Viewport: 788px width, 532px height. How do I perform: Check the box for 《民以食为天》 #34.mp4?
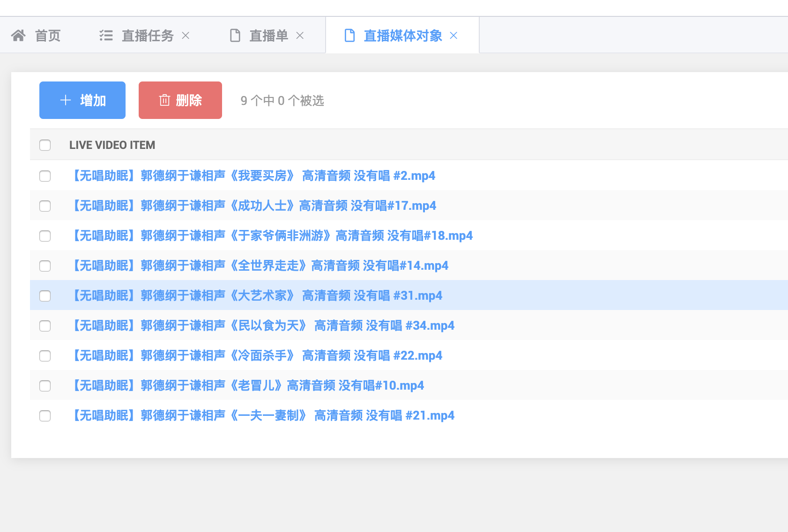pyautogui.click(x=45, y=326)
